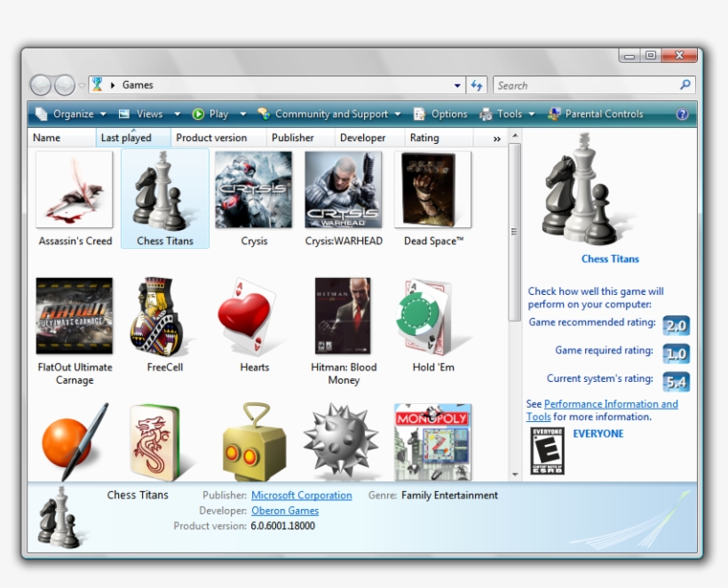
Task: Select the FreeCell king card icon
Action: [158, 317]
